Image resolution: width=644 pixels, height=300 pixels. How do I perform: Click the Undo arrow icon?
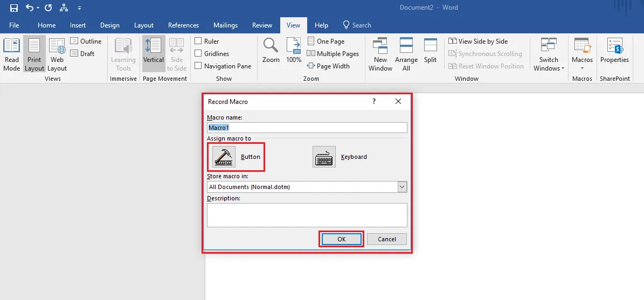tap(30, 8)
